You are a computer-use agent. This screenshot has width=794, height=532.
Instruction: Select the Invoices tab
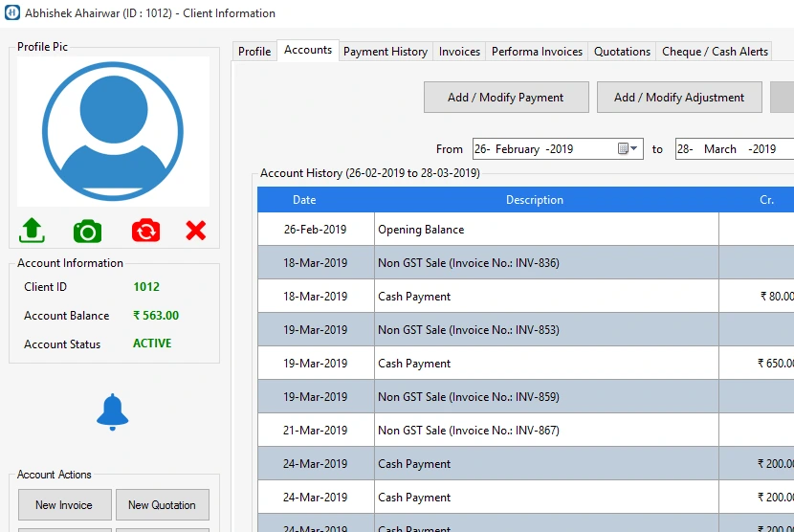tap(459, 52)
